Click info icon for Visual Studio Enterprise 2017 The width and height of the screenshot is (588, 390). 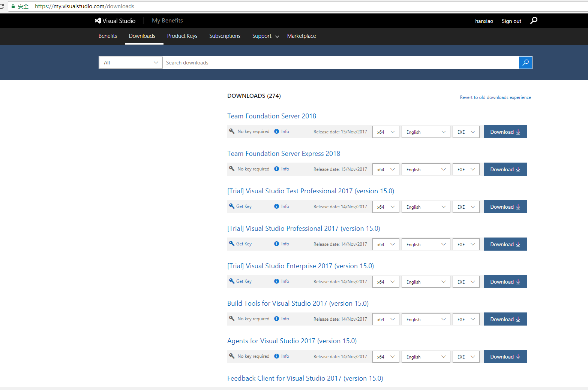[276, 281]
